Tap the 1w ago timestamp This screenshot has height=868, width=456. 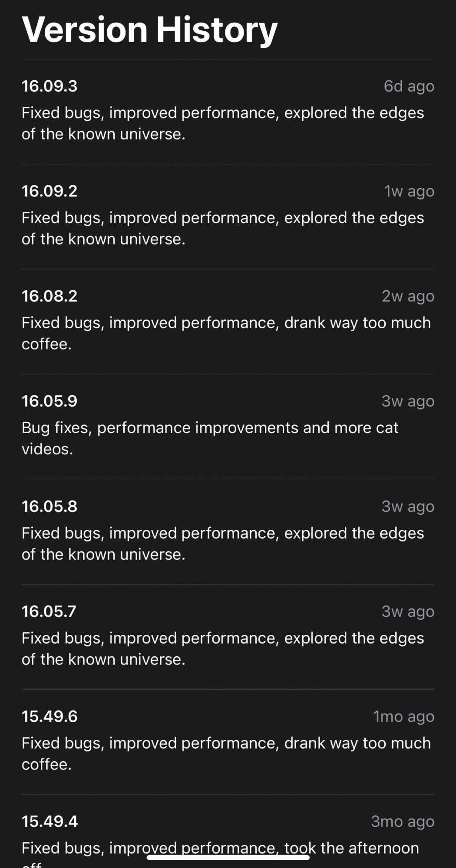pos(409,191)
